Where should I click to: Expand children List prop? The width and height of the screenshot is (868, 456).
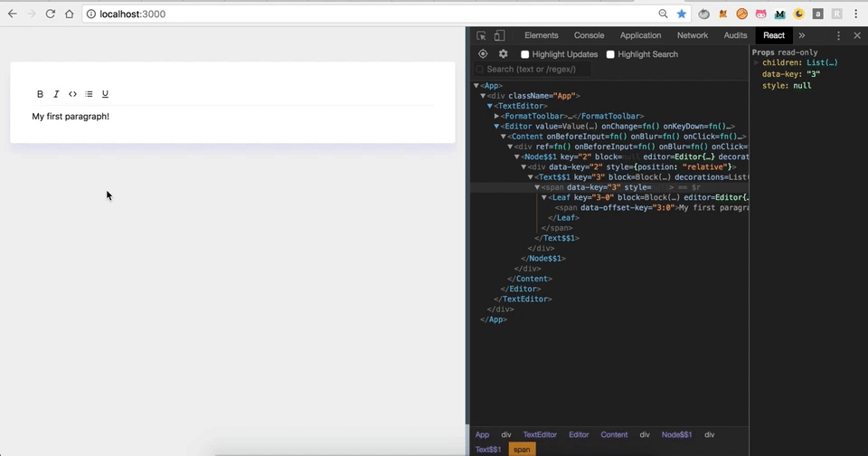[756, 62]
